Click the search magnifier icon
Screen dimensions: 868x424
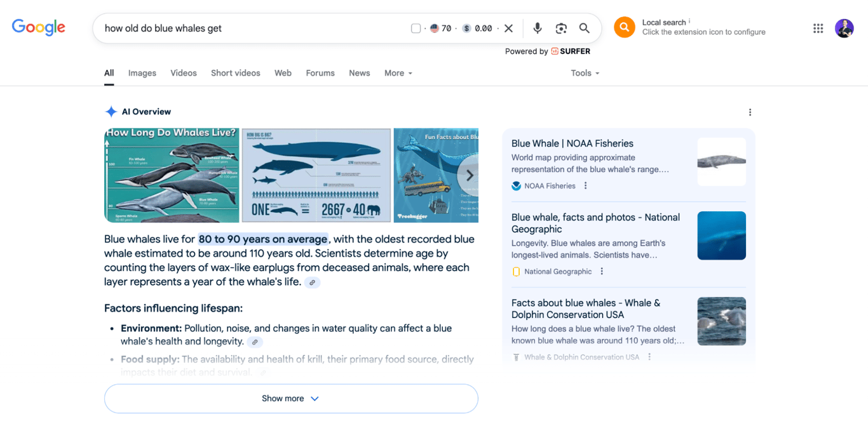584,28
